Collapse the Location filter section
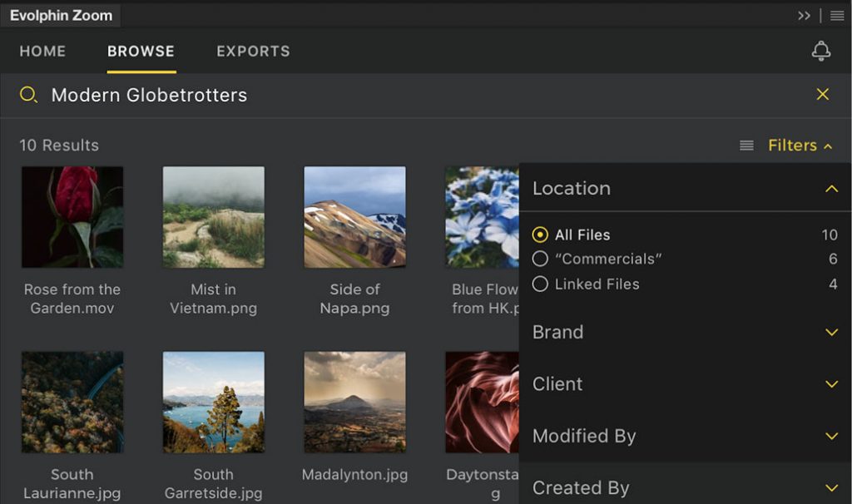The image size is (852, 504). click(x=831, y=189)
